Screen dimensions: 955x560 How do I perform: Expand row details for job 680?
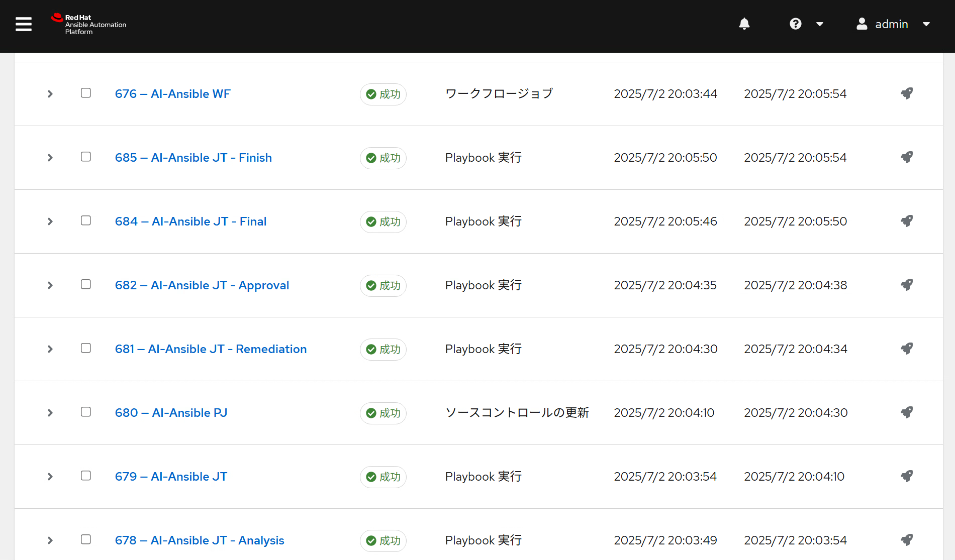coord(50,413)
